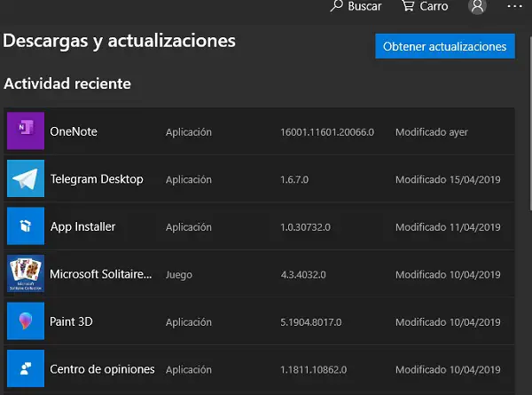Click App Installer version 1.0.30732.0
Image resolution: width=532 pixels, height=395 pixels.
click(305, 227)
